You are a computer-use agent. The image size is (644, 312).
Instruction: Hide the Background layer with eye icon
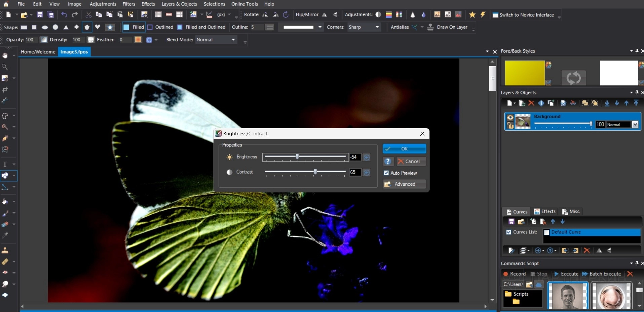coord(510,117)
